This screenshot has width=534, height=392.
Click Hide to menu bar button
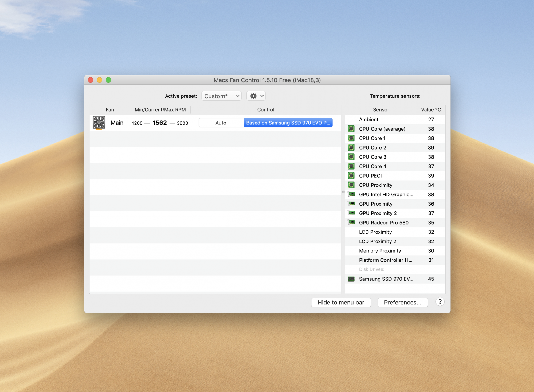pyautogui.click(x=341, y=303)
